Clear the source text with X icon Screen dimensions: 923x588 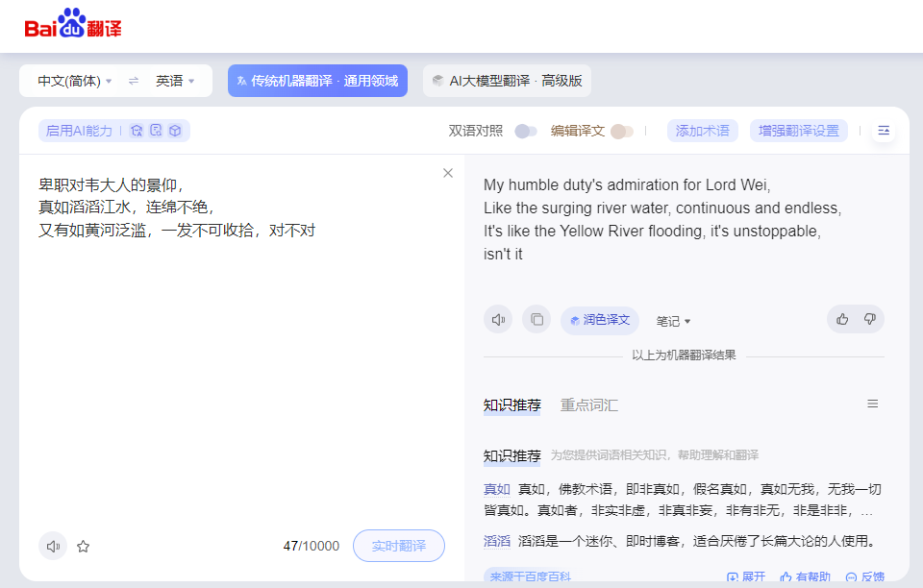pyautogui.click(x=447, y=173)
